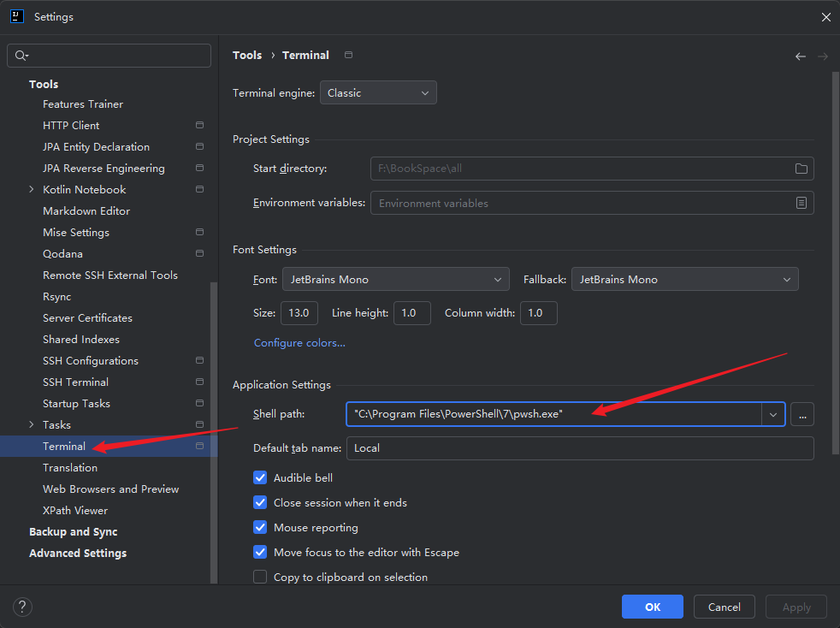Open the environment variables list editor icon
The height and width of the screenshot is (628, 840).
click(x=801, y=203)
